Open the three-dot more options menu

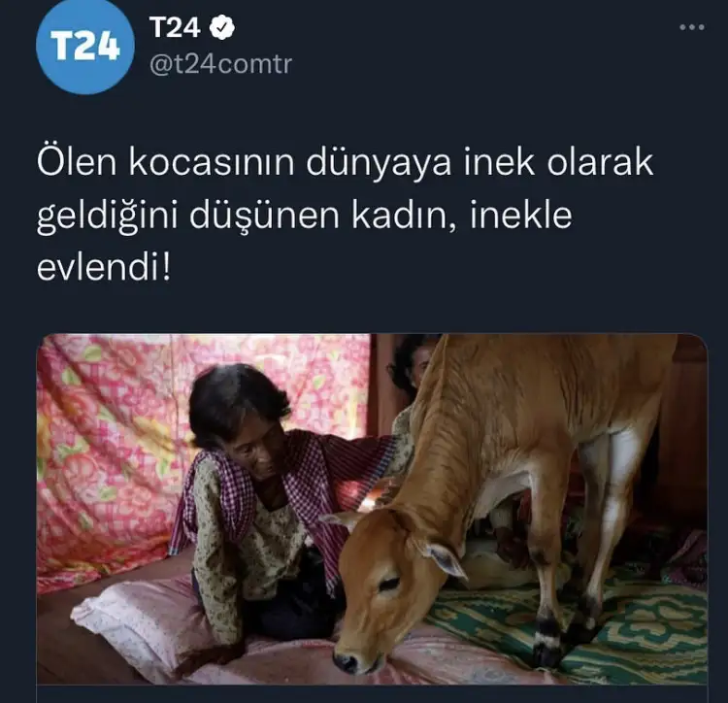tap(692, 27)
